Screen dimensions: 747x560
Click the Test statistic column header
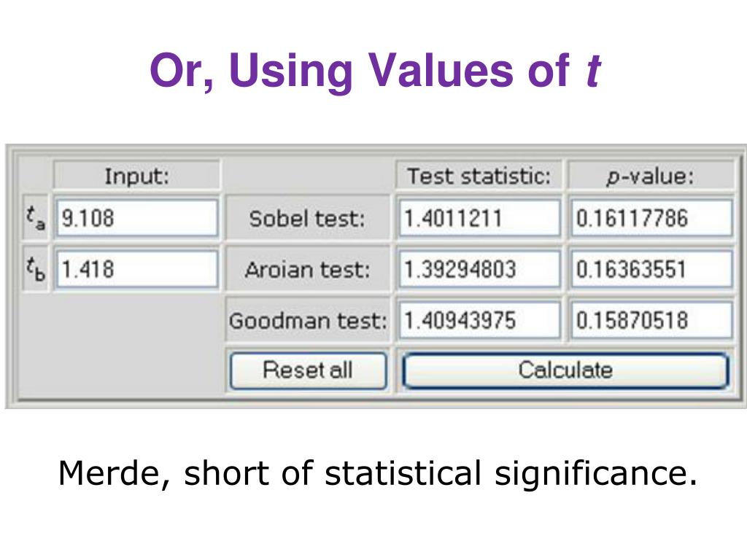479,176
